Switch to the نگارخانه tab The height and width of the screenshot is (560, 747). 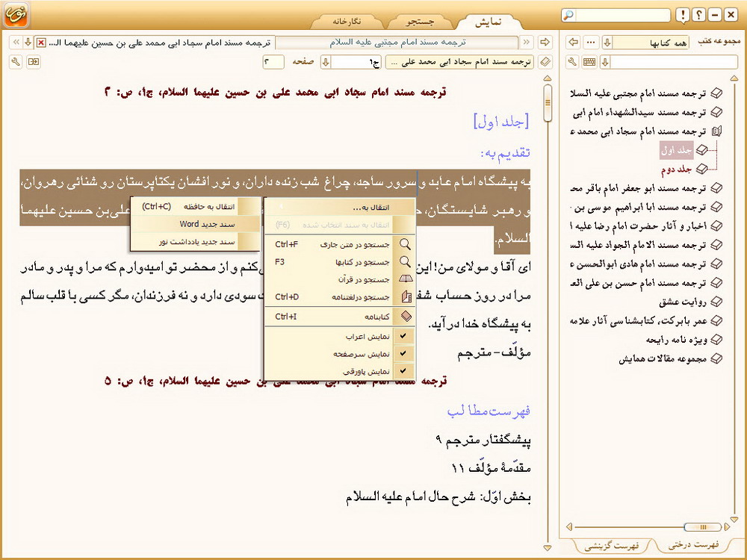(x=347, y=22)
